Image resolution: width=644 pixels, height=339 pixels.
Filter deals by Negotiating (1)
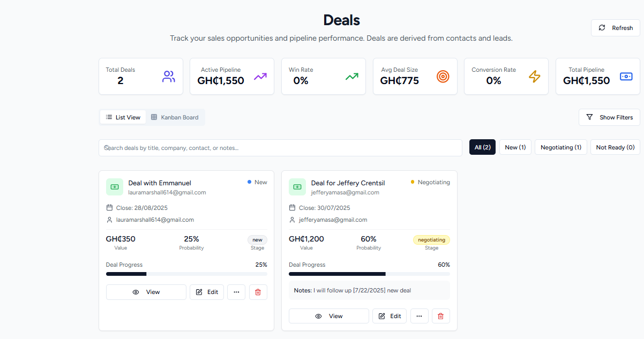[x=560, y=147]
